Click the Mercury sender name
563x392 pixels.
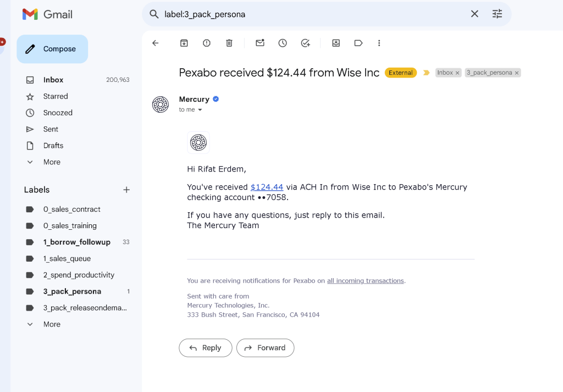point(194,100)
